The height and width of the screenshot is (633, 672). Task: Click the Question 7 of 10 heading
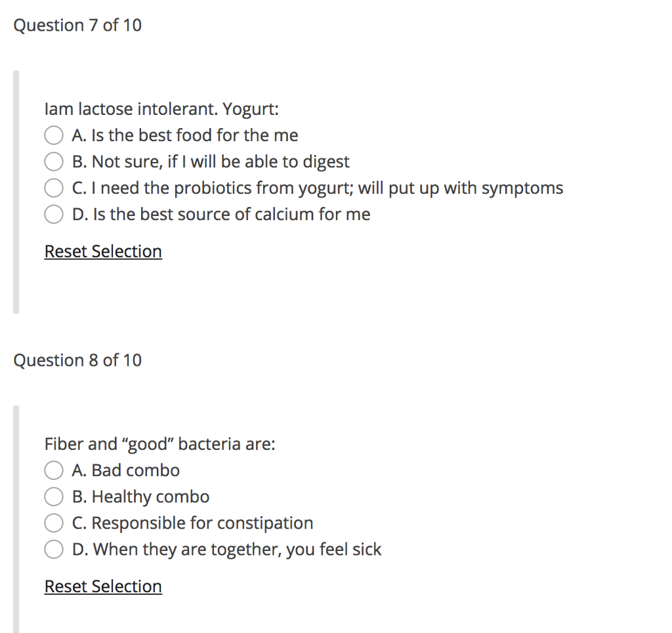tap(77, 25)
